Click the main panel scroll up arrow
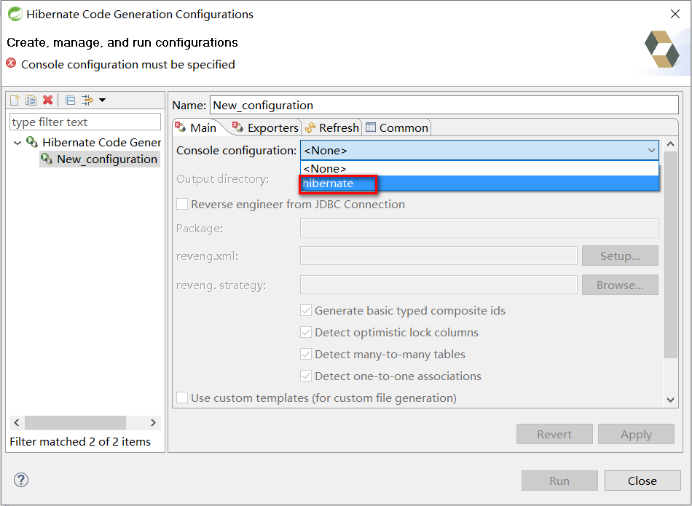 click(670, 144)
